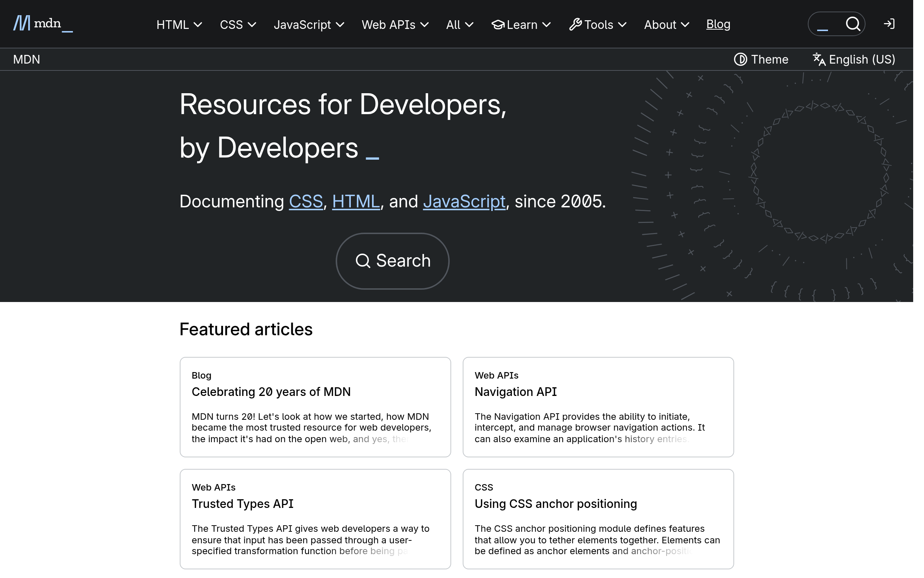Viewport: 924px width, 578px height.
Task: Click the Theme half-circle icon
Action: [740, 59]
